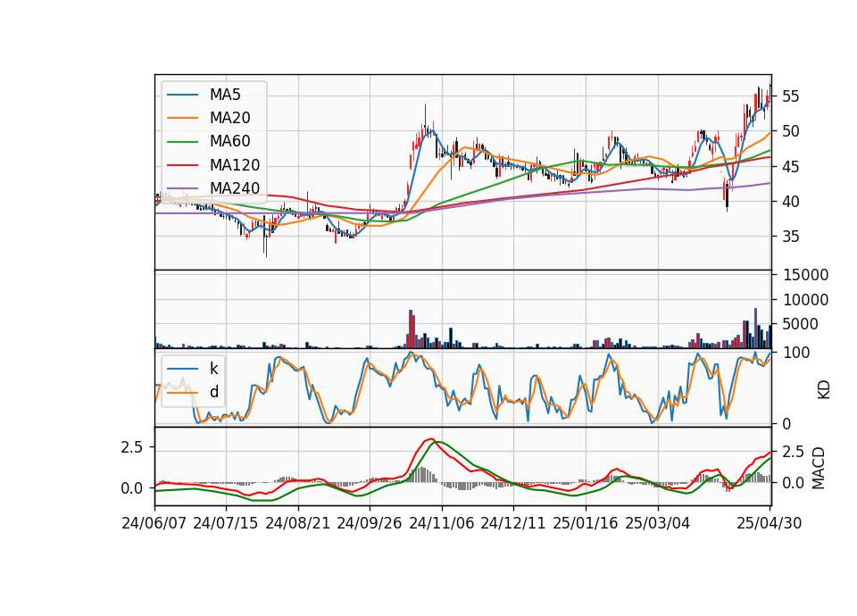Click the price axis value 40
The height and width of the screenshot is (616, 857).
(x=791, y=202)
